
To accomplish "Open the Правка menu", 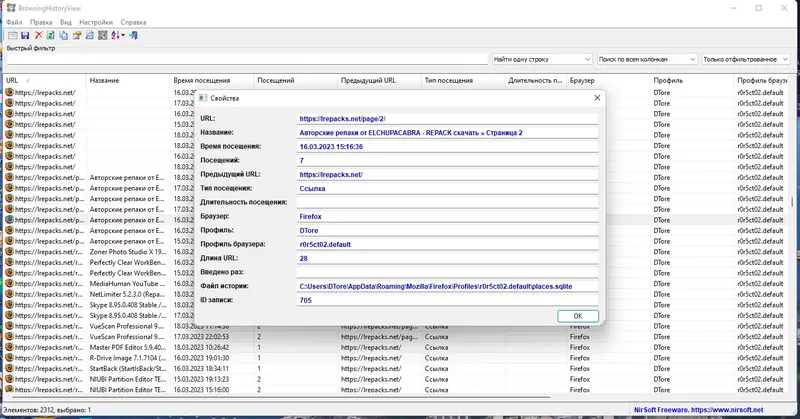I will pyautogui.click(x=41, y=22).
